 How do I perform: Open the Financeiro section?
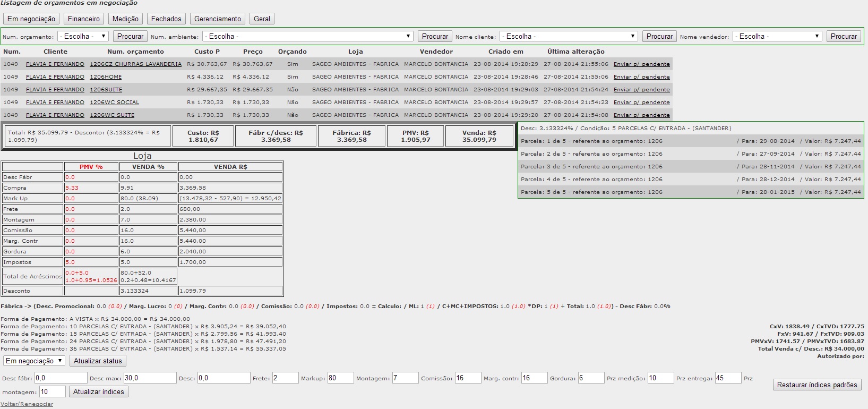84,19
